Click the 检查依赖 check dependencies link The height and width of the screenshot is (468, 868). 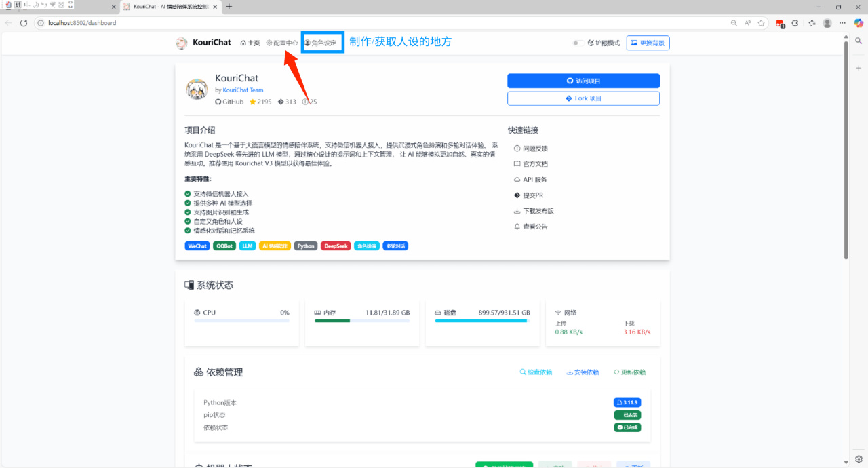[536, 372]
